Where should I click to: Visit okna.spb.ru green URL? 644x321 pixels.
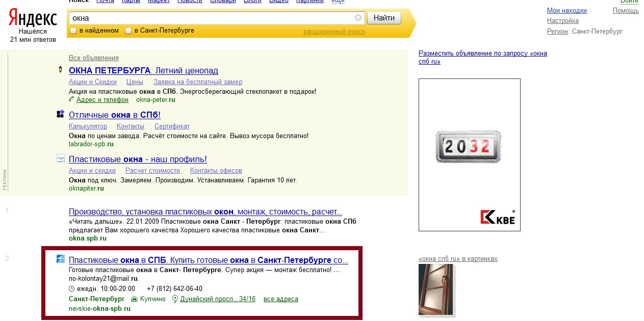87,238
